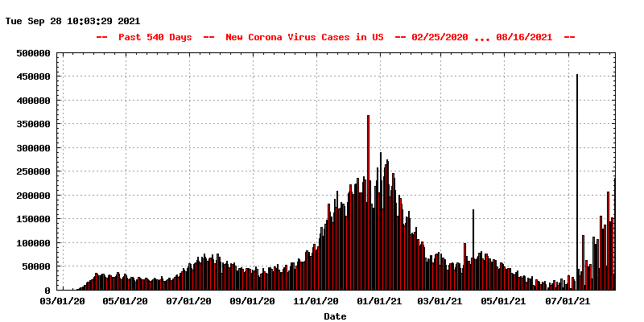This screenshot has width=644, height=322.
Task: Click the isolated April 2021 spike near 170000
Action: [x=473, y=250]
